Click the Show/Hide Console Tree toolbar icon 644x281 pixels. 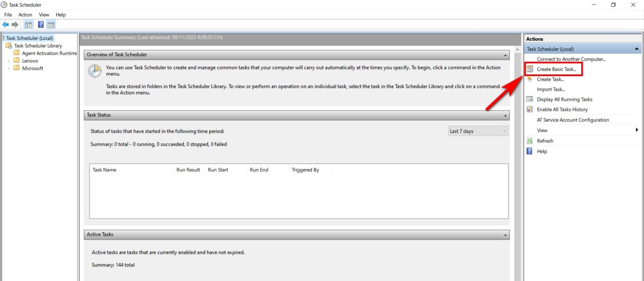(x=29, y=25)
